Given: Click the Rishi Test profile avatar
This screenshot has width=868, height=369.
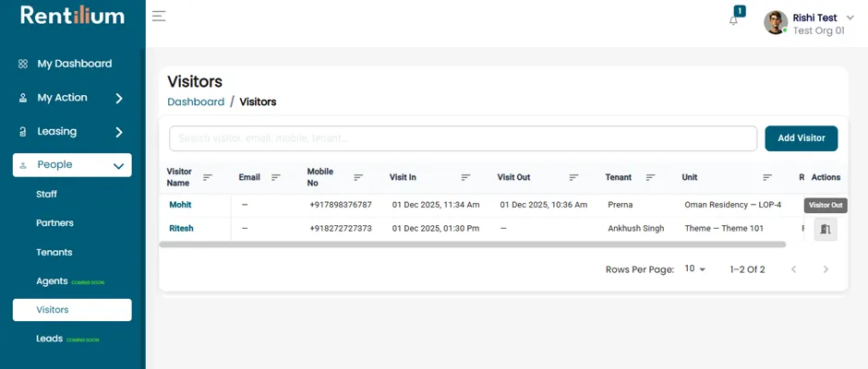Looking at the screenshot, I should coord(776,22).
